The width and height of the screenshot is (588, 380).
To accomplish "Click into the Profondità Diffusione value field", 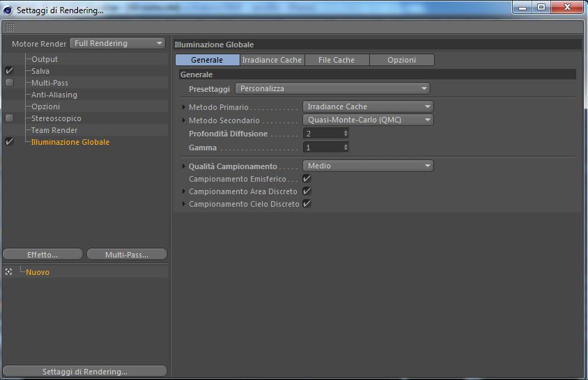I will point(323,134).
